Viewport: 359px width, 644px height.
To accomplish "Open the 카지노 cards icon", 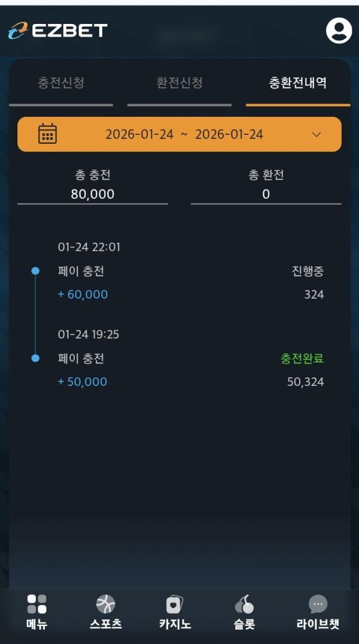I will click(175, 604).
